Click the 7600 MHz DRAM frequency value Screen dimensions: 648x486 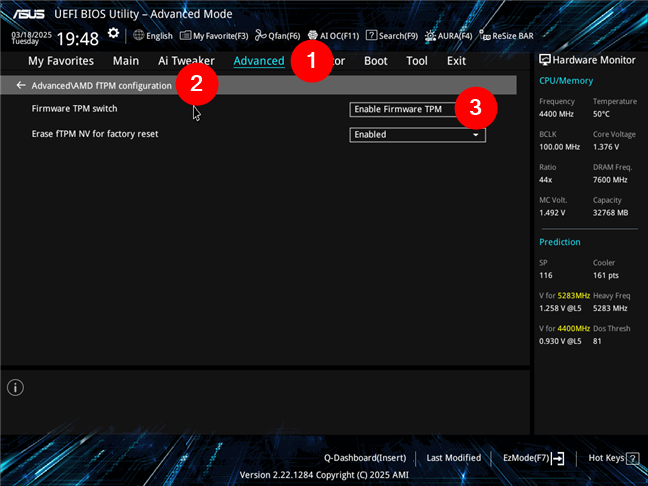[x=610, y=180]
